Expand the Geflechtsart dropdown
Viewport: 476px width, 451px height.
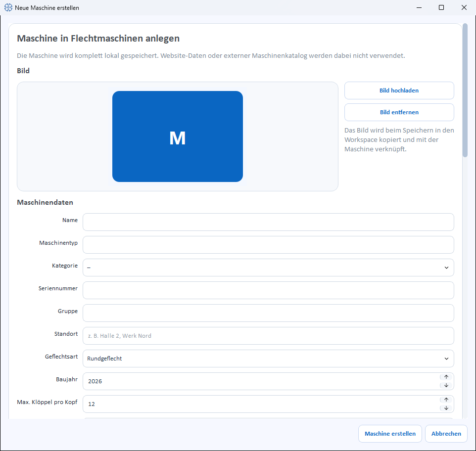point(268,359)
